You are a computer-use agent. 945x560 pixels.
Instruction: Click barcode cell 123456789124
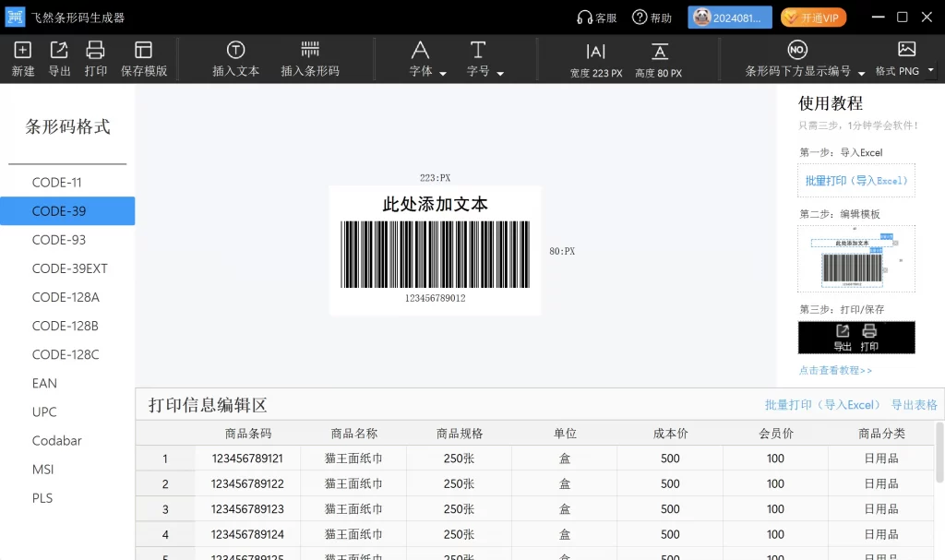point(247,535)
